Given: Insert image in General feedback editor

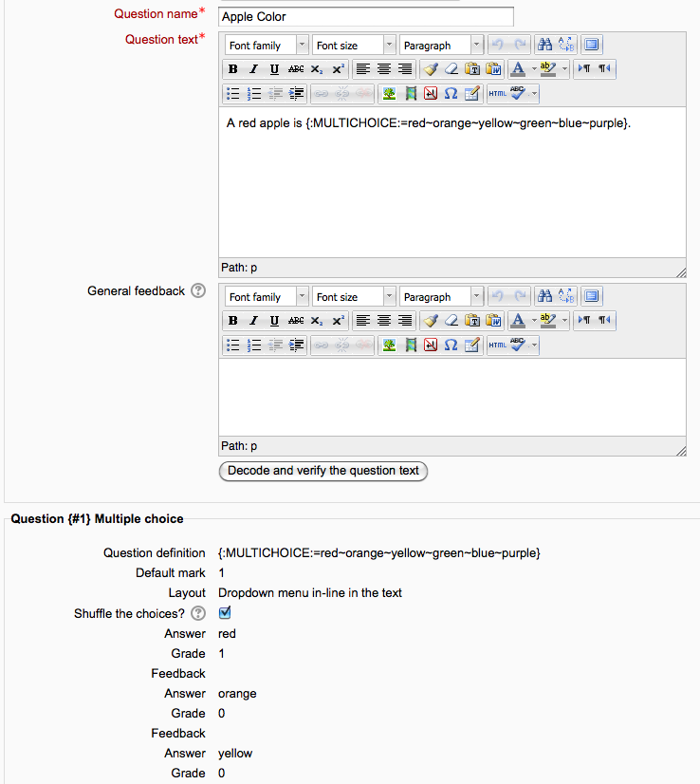Looking at the screenshot, I should point(389,345).
